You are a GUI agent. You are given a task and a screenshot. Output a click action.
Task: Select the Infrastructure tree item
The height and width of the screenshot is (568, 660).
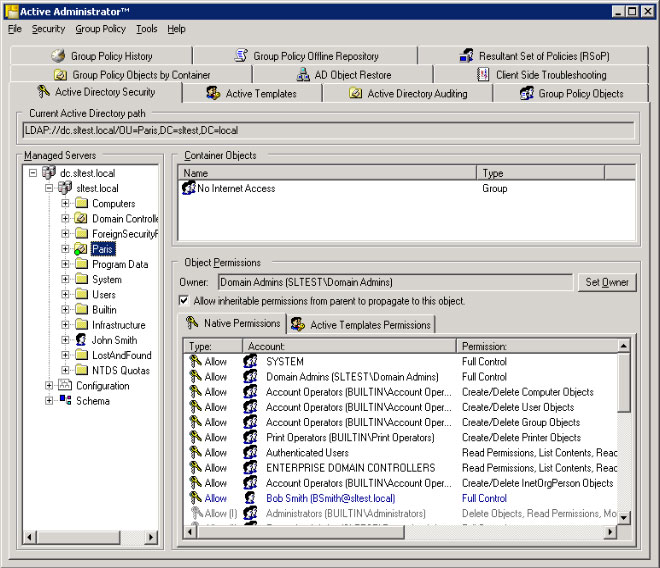[119, 325]
